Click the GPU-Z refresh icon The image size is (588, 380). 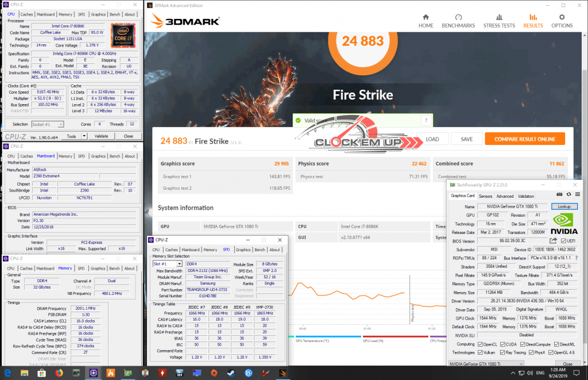click(568, 194)
